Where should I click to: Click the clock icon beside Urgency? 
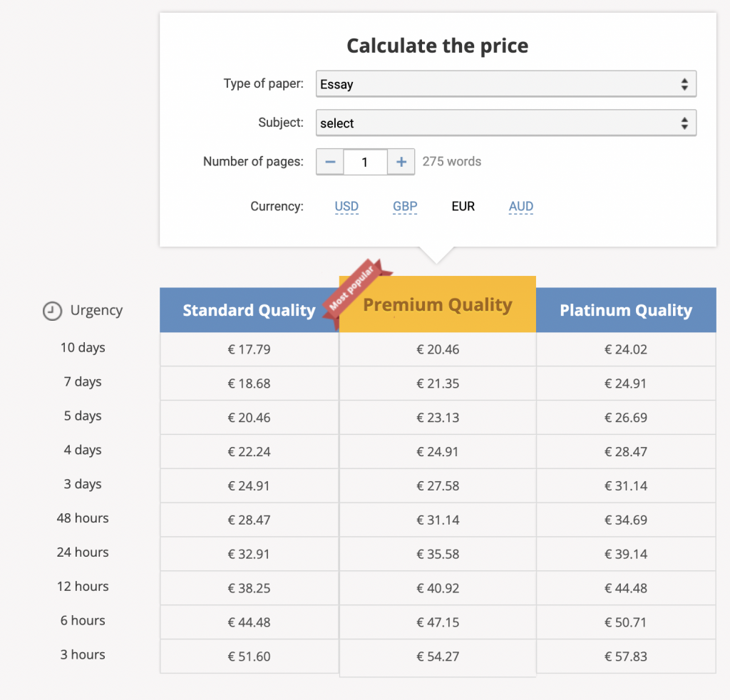coord(51,311)
